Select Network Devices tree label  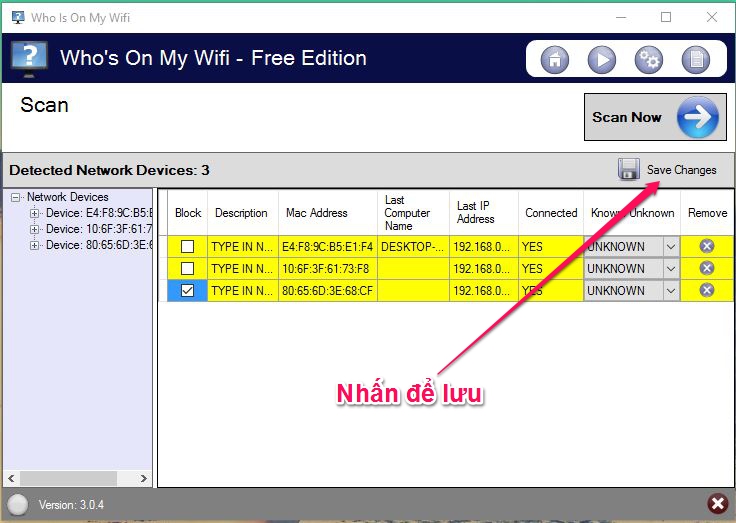point(68,197)
